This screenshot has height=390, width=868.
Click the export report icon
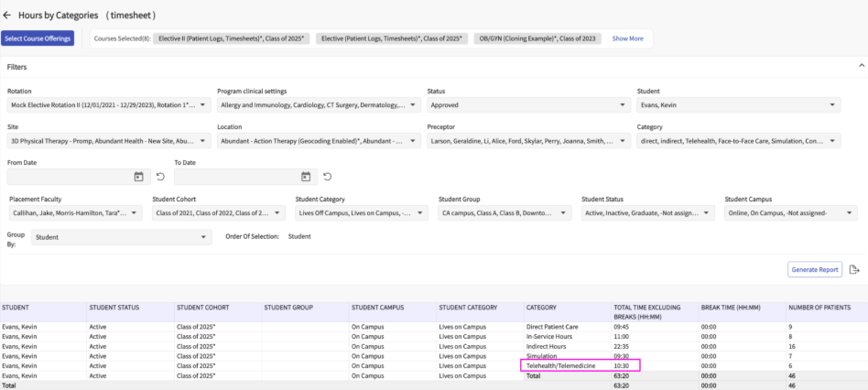pyautogui.click(x=854, y=269)
